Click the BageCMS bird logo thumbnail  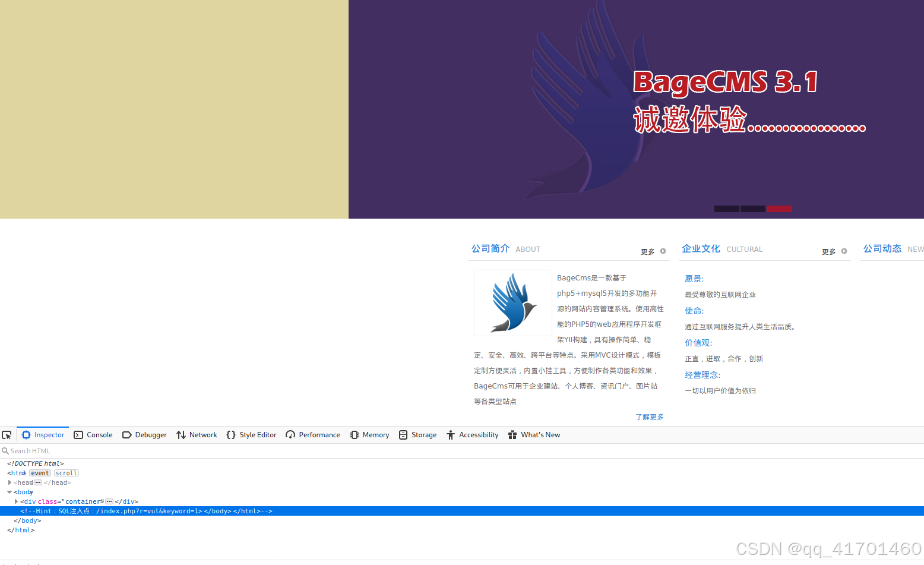[x=513, y=303]
